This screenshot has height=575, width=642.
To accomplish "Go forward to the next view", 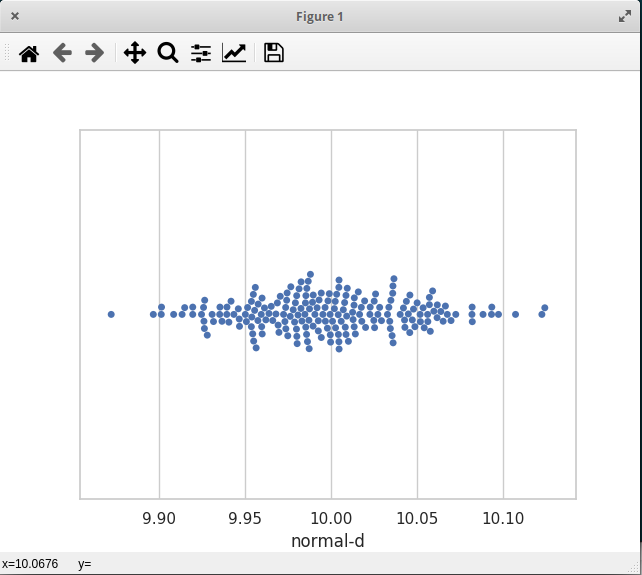I will [95, 53].
